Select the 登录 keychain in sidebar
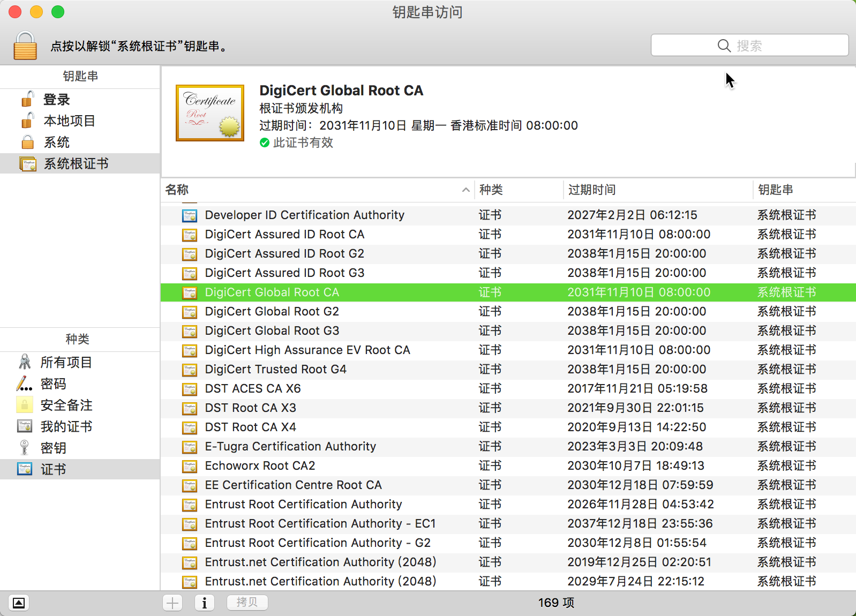 pos(80,100)
